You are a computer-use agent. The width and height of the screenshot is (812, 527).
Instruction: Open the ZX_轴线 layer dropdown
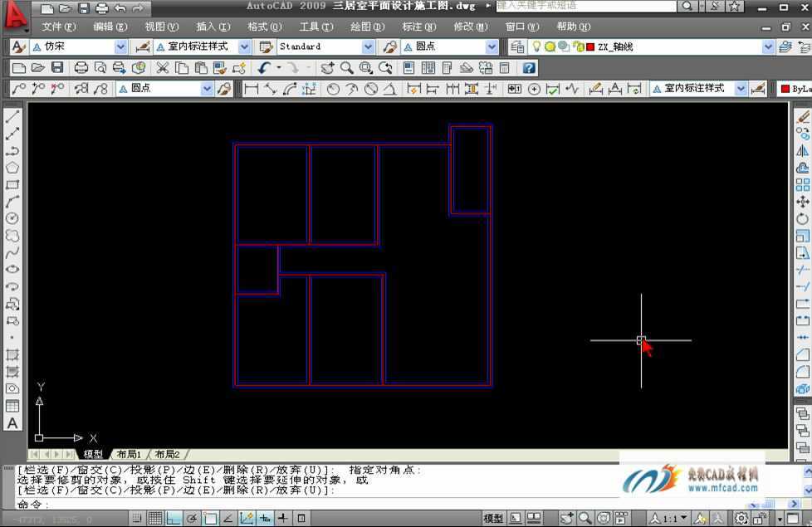768,46
